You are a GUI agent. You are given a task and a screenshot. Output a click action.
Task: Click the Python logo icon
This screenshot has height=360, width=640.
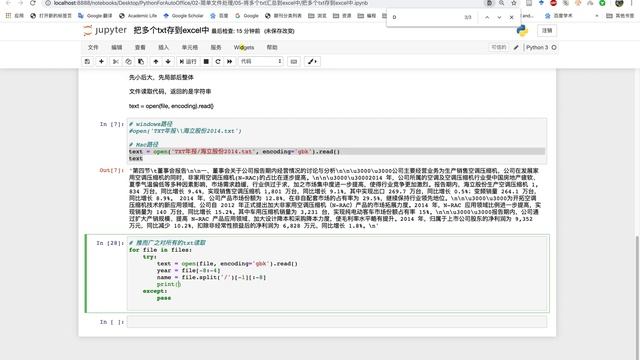pos(522,31)
